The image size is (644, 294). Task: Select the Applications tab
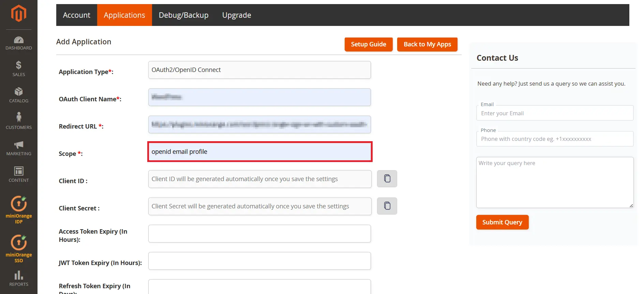(x=124, y=15)
